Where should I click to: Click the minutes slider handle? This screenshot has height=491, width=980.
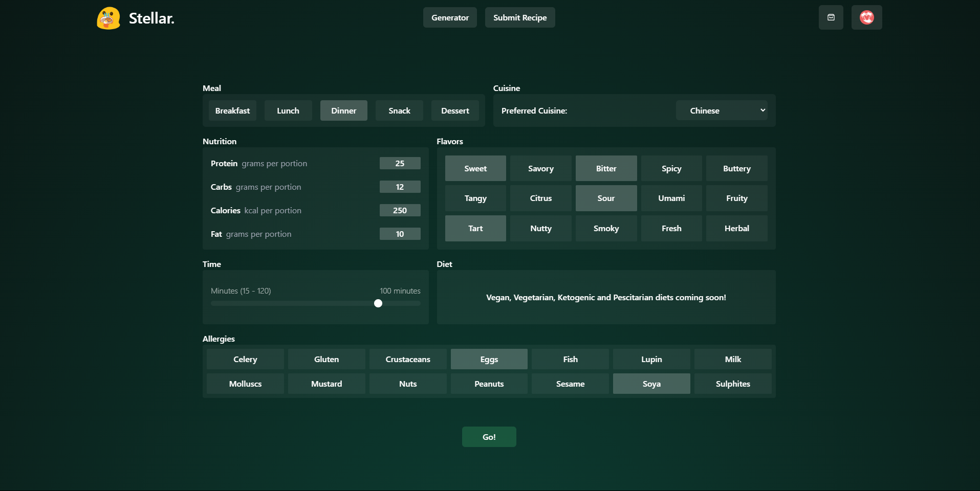point(378,303)
